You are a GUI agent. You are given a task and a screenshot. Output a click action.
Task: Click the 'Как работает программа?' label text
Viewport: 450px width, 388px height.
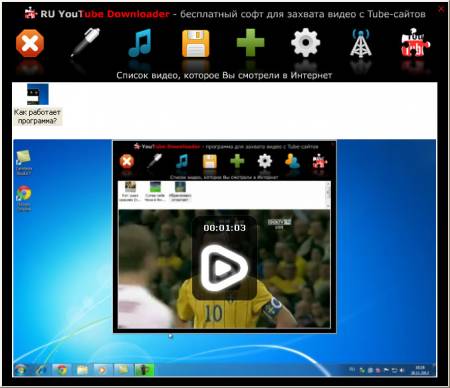pos(37,117)
